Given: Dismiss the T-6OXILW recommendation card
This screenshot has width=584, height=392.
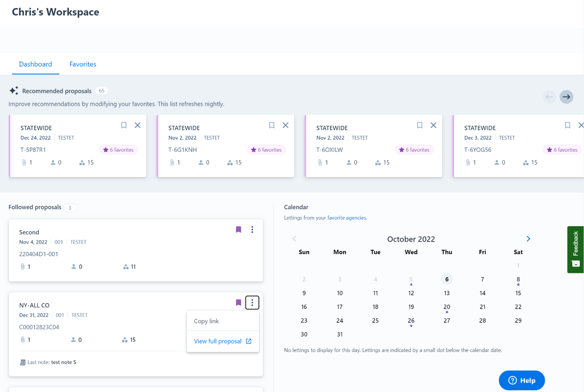Looking at the screenshot, I should click(x=433, y=126).
